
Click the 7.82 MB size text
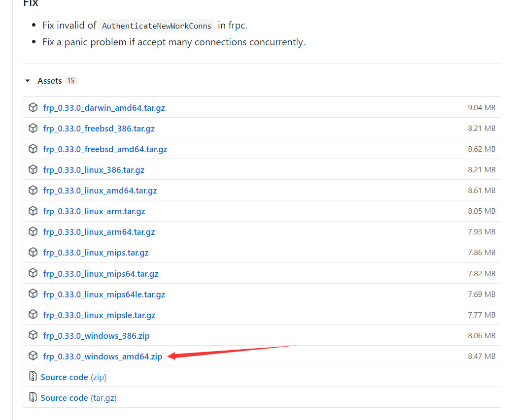pos(482,273)
